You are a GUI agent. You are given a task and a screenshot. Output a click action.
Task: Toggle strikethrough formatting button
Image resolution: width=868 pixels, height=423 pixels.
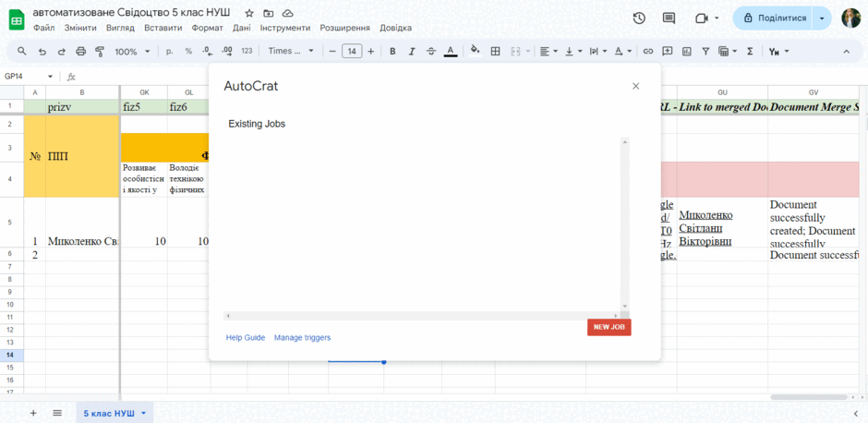tap(431, 52)
